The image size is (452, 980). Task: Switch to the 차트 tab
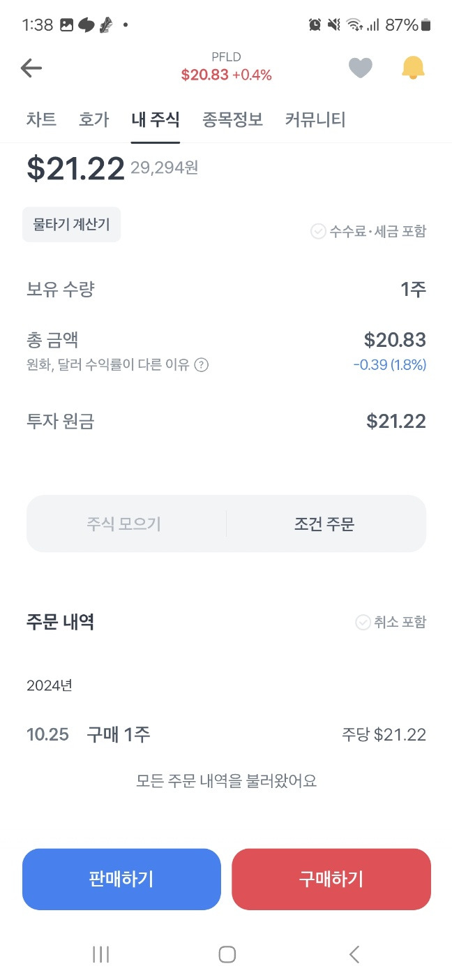point(41,119)
